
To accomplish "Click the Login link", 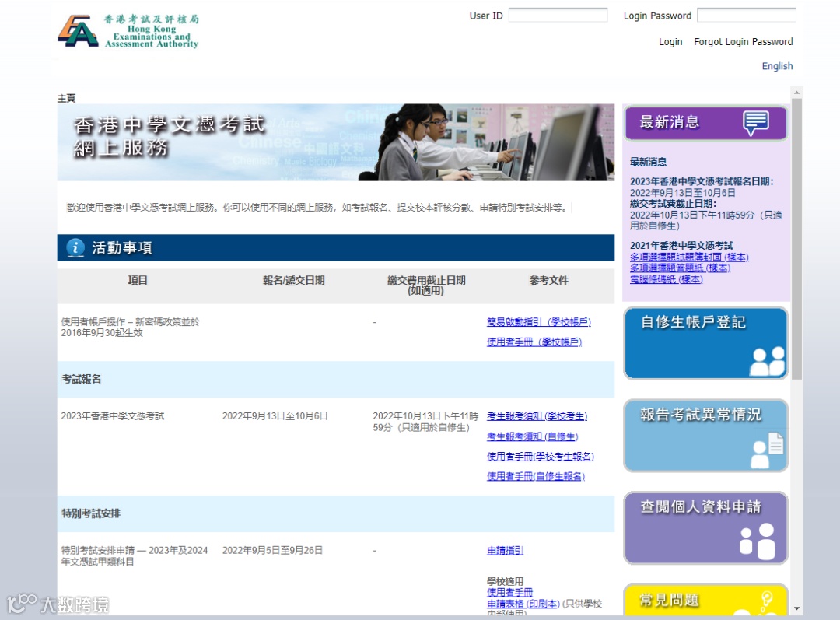I will 670,42.
